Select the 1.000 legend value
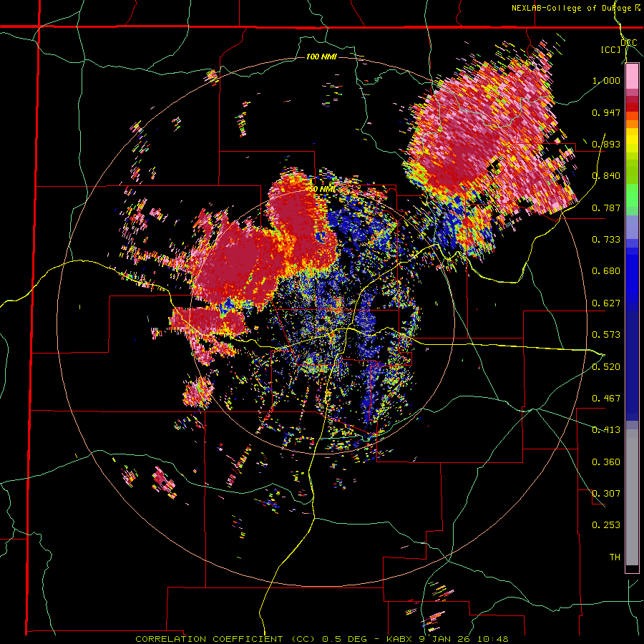The image size is (644, 644). pos(606,80)
